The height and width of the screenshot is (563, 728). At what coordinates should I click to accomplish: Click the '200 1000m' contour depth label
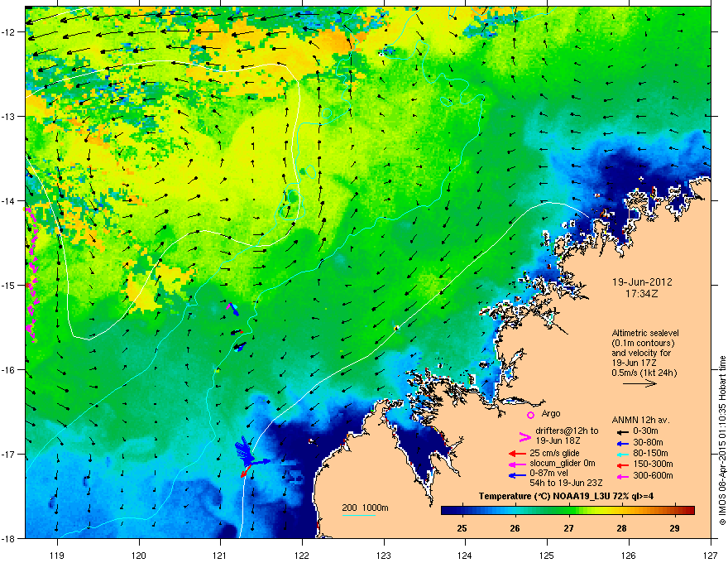365,508
